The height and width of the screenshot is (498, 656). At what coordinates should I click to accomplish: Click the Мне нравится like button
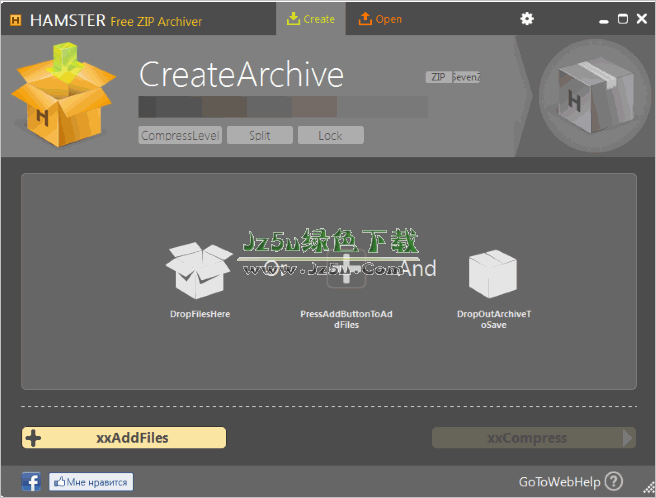pyautogui.click(x=91, y=482)
